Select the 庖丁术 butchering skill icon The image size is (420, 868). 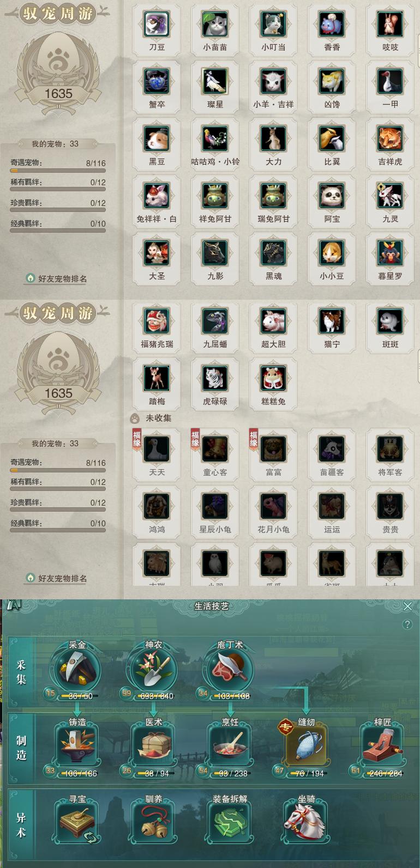(230, 669)
